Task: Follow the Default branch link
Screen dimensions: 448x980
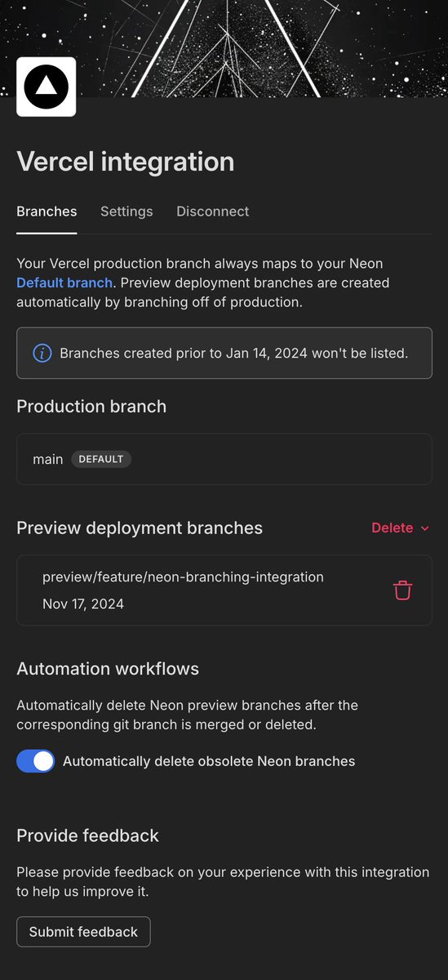Action: pyautogui.click(x=64, y=283)
